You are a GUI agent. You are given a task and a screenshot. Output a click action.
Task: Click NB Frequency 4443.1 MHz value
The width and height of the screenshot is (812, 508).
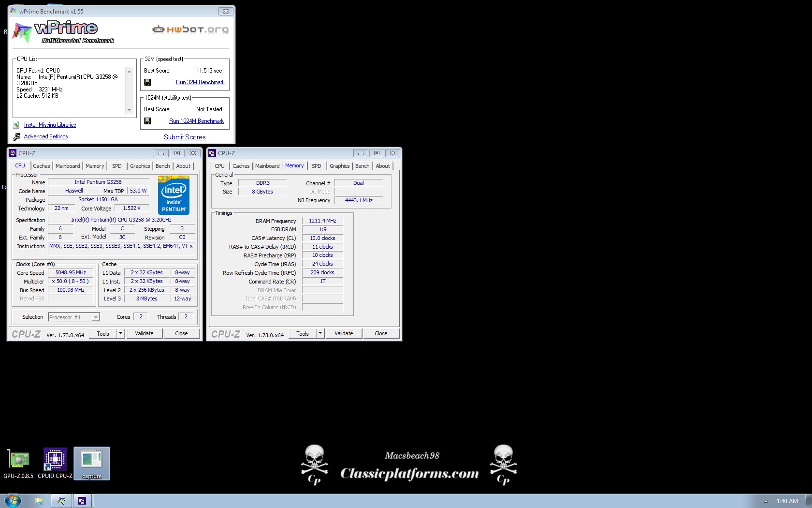[359, 200]
